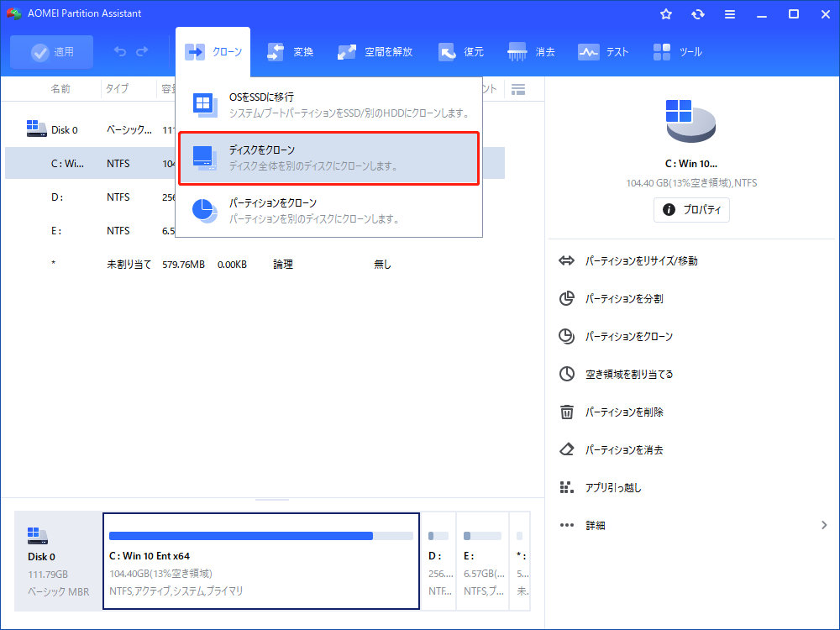Viewport: 840px width, 630px height.
Task: Click パーティションをクローン in the right panel
Action: [x=629, y=337]
